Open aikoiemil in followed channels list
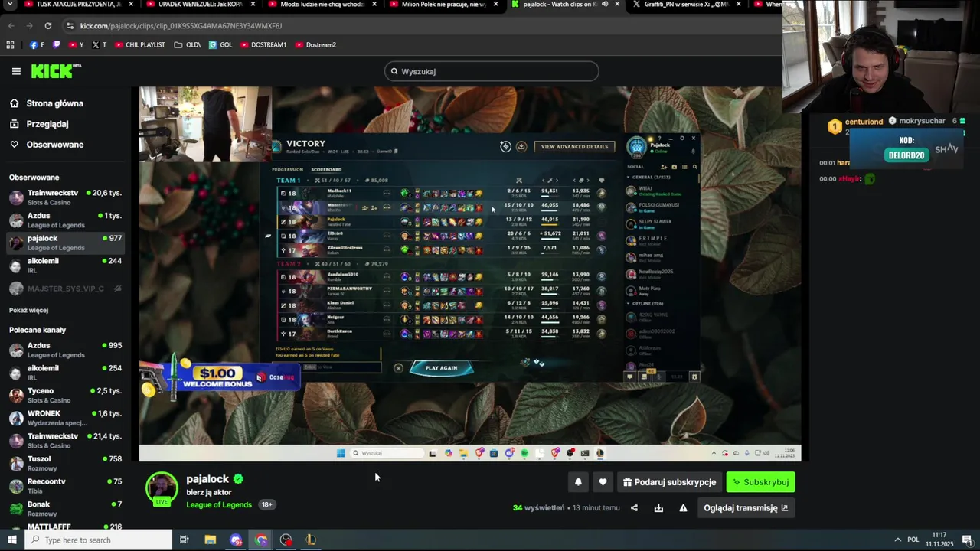This screenshot has width=980, height=551. 66,265
